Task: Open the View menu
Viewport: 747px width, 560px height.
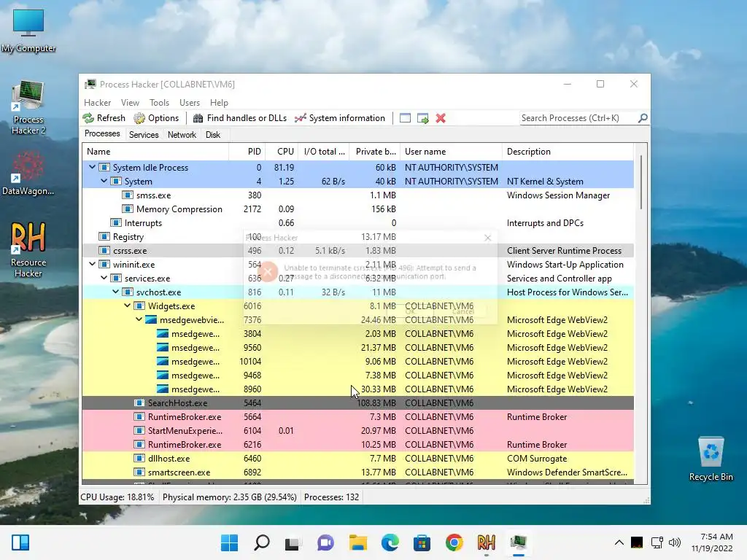Action: pyautogui.click(x=130, y=102)
